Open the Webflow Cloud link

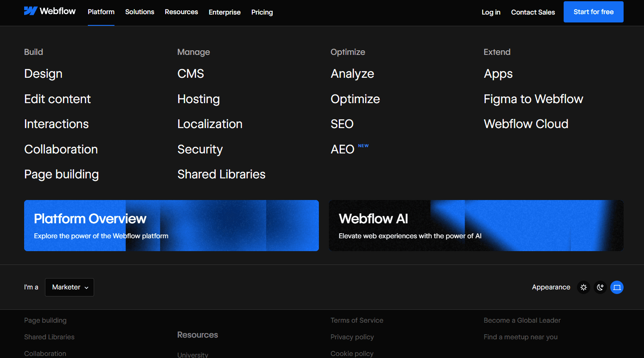(x=526, y=124)
